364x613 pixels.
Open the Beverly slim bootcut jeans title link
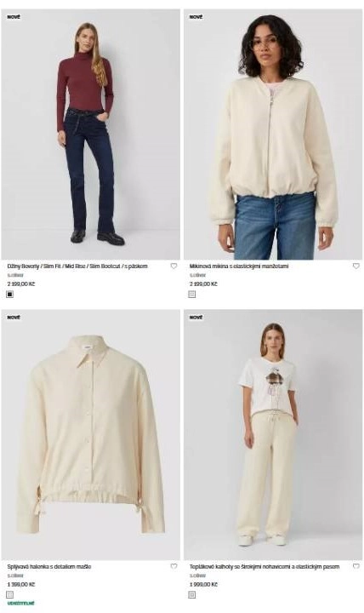[77, 266]
